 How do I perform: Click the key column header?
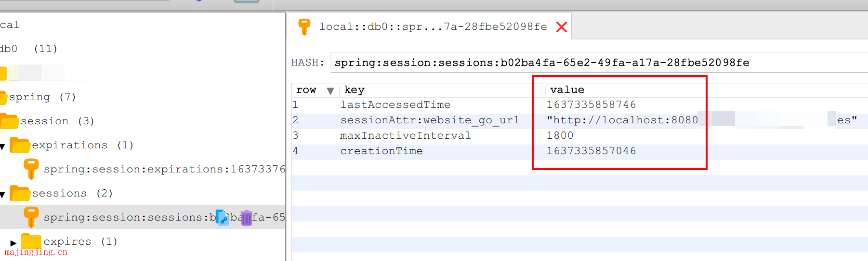(x=354, y=90)
